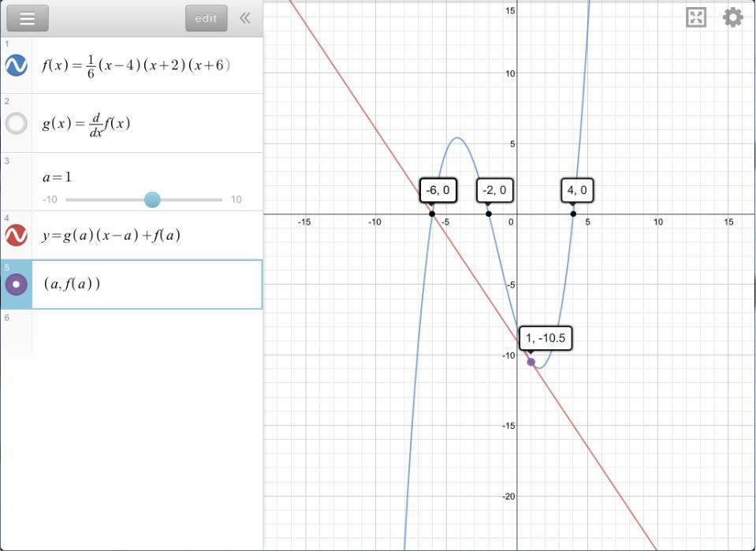Click the slider upper limit 10
The image size is (756, 551).
236,199
